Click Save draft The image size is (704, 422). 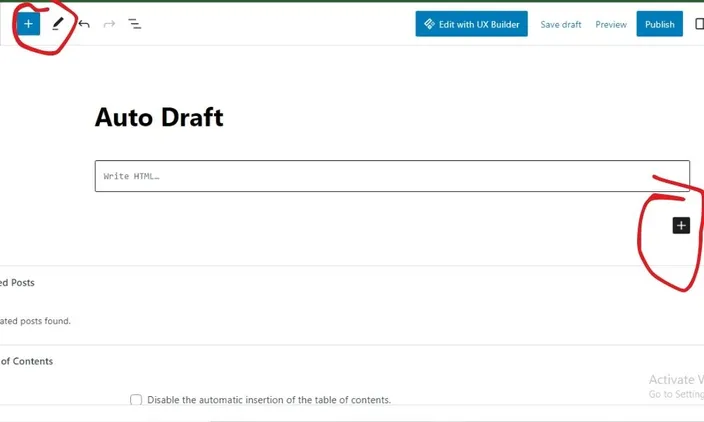click(x=561, y=25)
